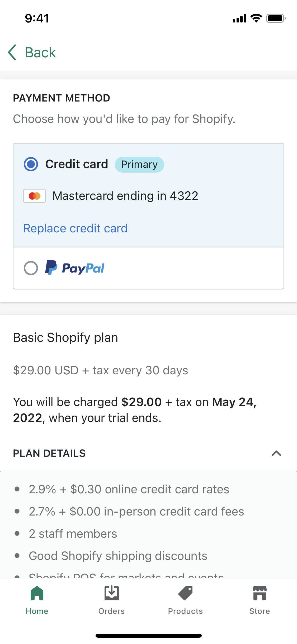Tap the PLAN DETAILS section header
297x644 pixels.
[49, 453]
